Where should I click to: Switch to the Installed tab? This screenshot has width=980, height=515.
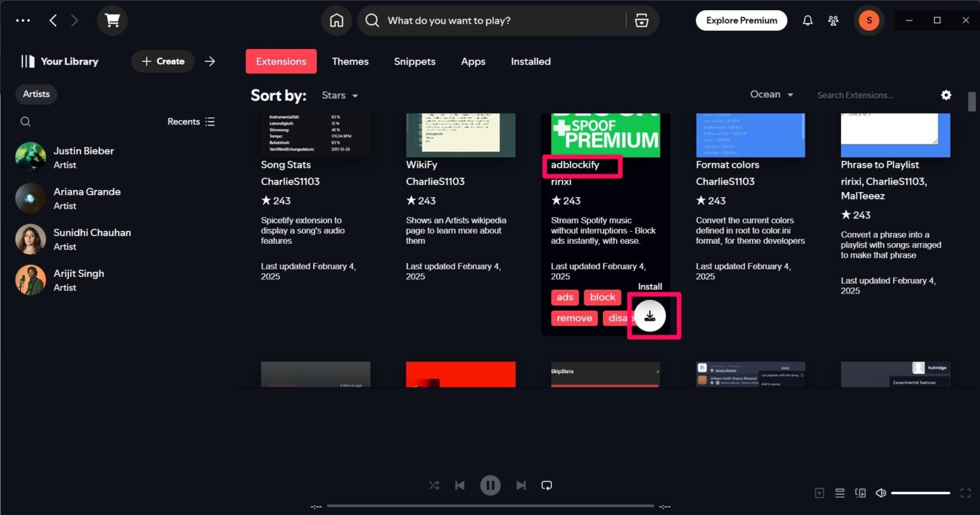coord(530,61)
